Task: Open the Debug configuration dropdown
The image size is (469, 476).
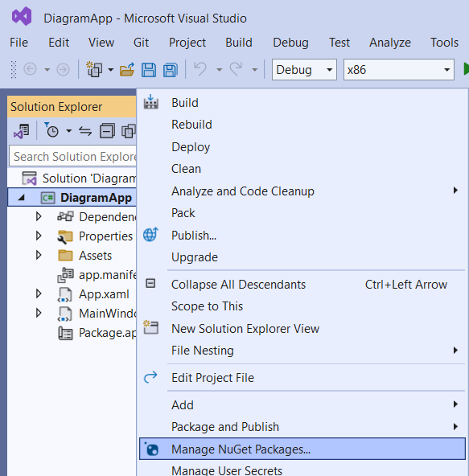Action: coord(304,70)
